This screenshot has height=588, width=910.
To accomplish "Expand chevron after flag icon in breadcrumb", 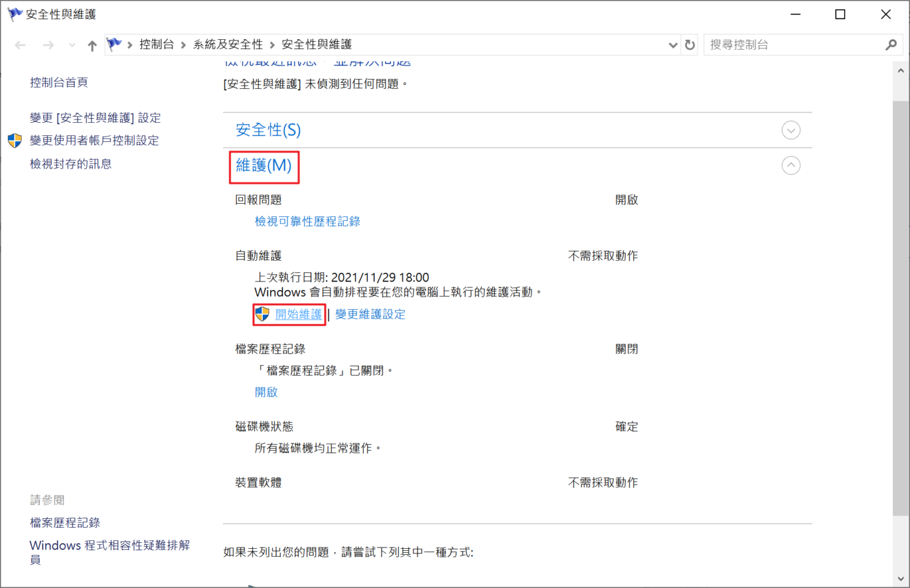I will pyautogui.click(x=130, y=45).
